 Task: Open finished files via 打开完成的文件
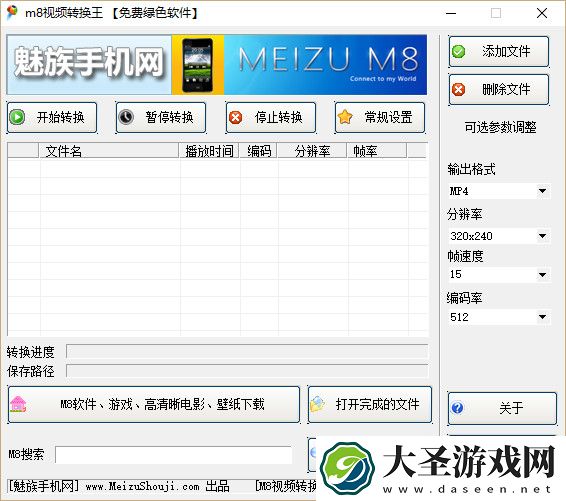[370, 404]
